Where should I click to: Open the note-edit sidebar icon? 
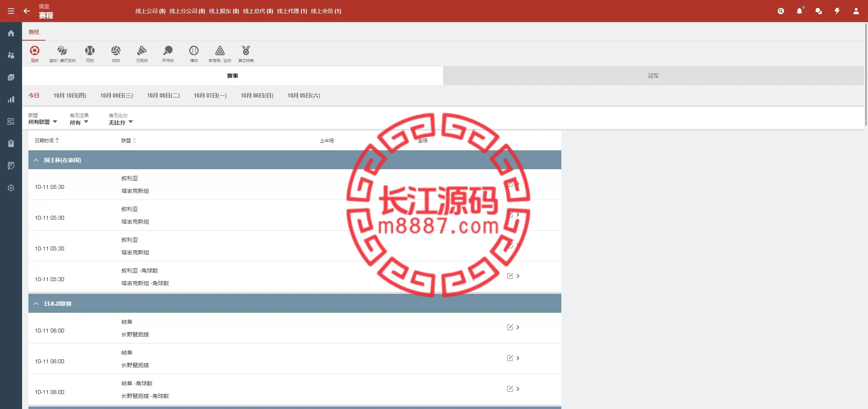click(x=11, y=166)
